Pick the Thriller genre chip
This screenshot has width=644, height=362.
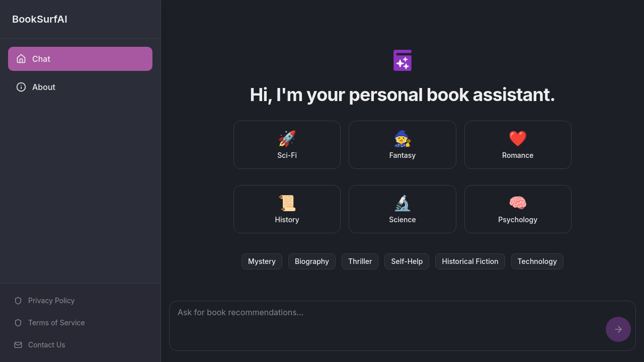coord(360,261)
